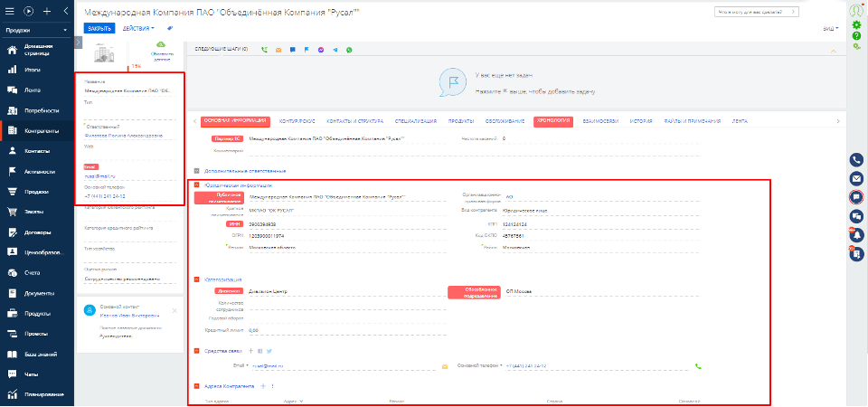Open Домашняя страница in sidebar
The image size is (868, 407).
tap(39, 50)
